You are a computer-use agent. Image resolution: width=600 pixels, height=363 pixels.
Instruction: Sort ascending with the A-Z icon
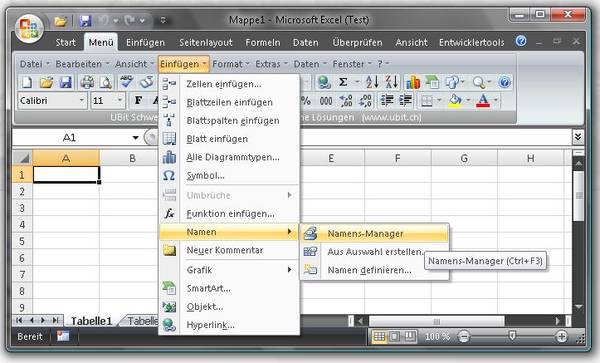[x=372, y=82]
